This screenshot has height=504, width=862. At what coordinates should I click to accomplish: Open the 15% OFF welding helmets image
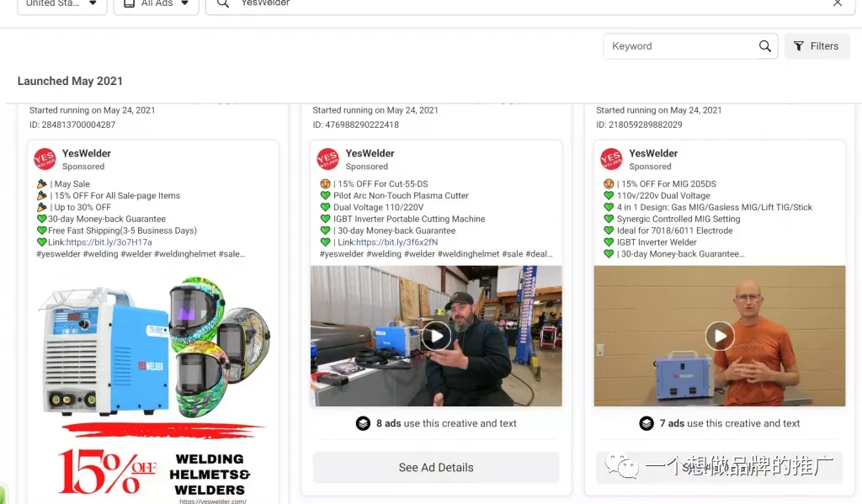point(153,385)
